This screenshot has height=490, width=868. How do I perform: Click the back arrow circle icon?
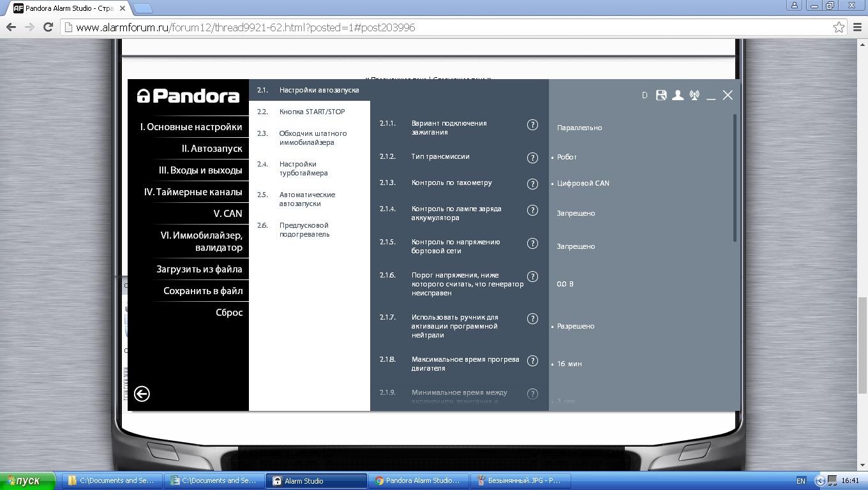tap(142, 394)
